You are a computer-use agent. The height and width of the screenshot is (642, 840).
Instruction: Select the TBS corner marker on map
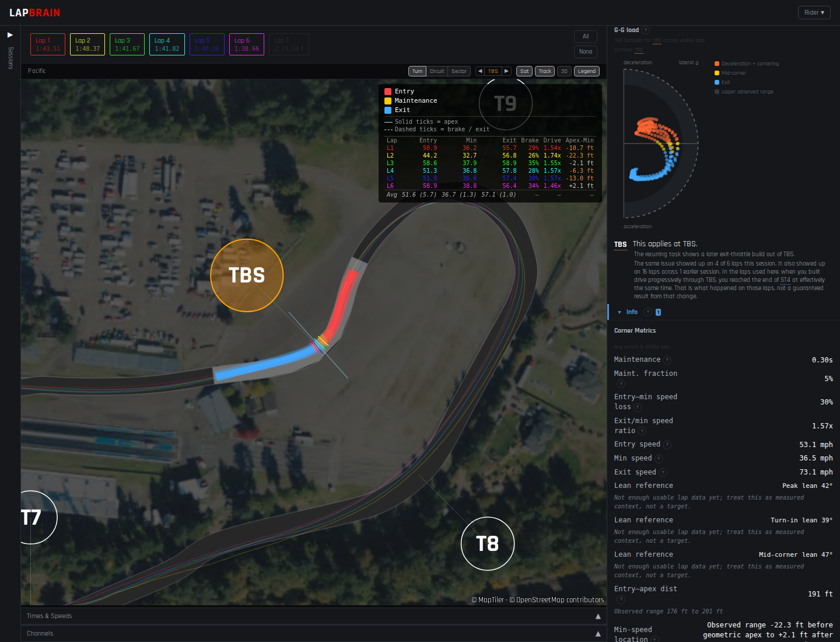(x=247, y=275)
